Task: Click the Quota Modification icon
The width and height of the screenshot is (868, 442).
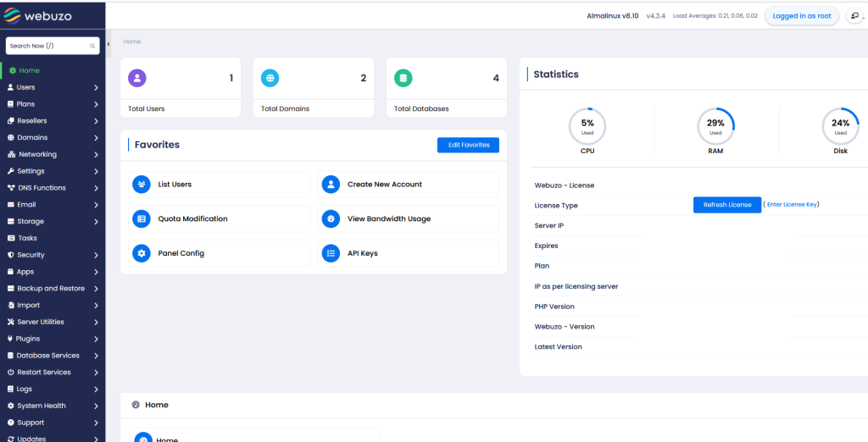Action: [x=142, y=218]
